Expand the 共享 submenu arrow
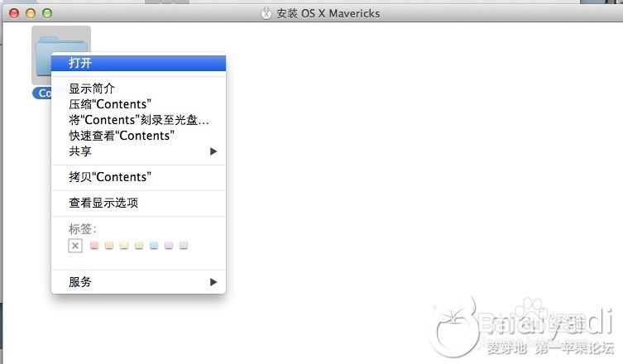Image resolution: width=623 pixels, height=364 pixels. point(213,151)
